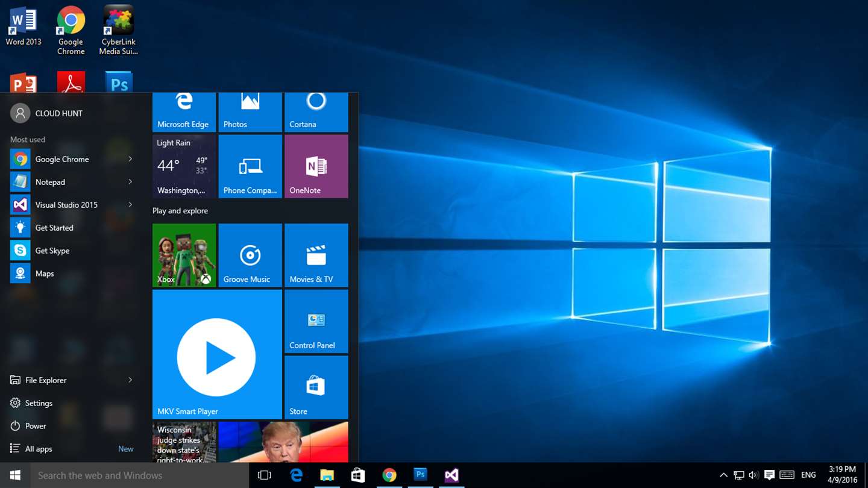Expand Visual Studio 2015 jump list arrow
The width and height of the screenshot is (868, 488).
pyautogui.click(x=130, y=205)
